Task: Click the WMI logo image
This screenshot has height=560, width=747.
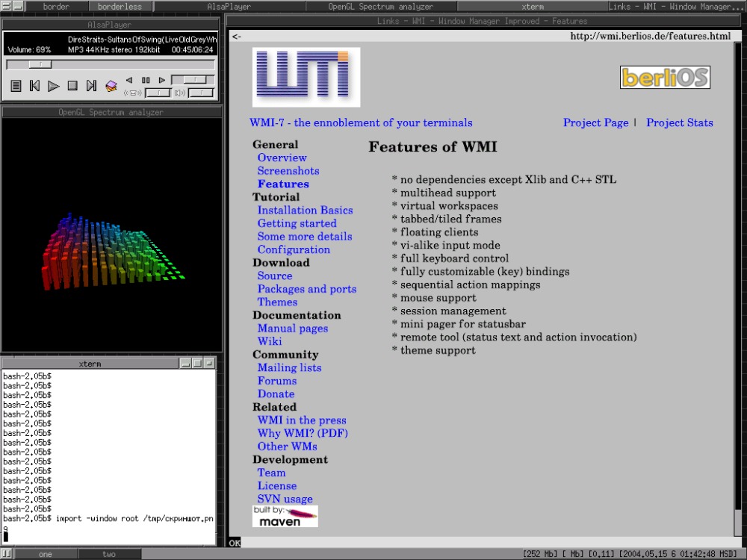Action: [x=306, y=77]
